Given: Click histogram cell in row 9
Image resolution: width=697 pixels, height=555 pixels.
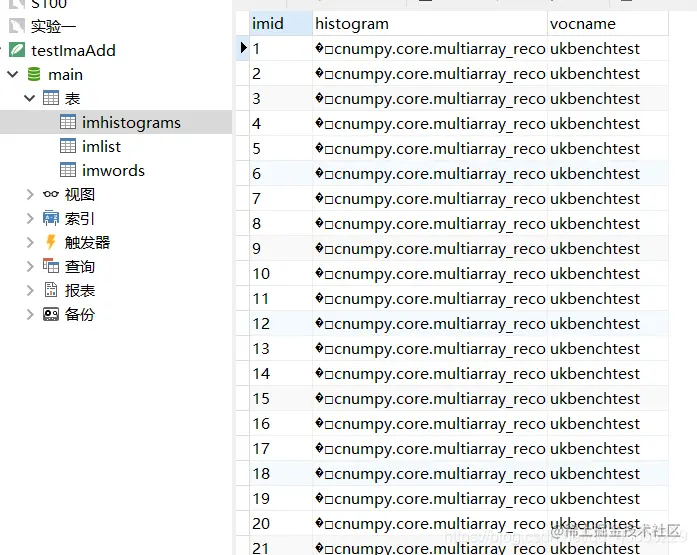Looking at the screenshot, I should click(430, 248).
